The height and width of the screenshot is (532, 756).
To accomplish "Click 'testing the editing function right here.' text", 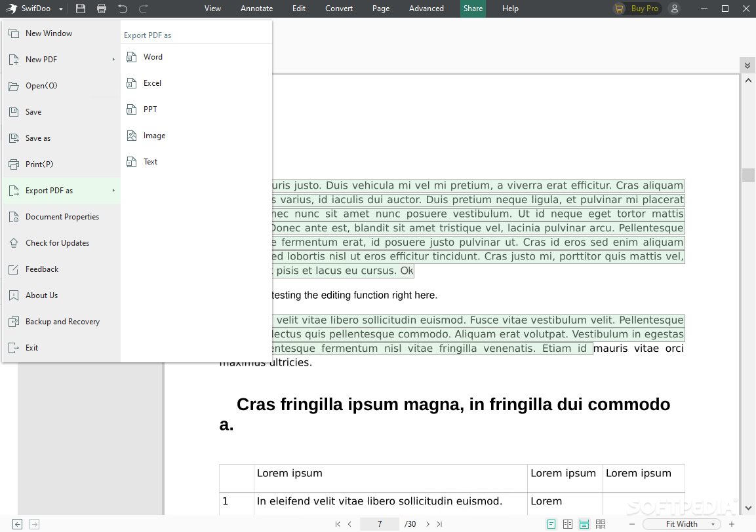I will (x=354, y=295).
